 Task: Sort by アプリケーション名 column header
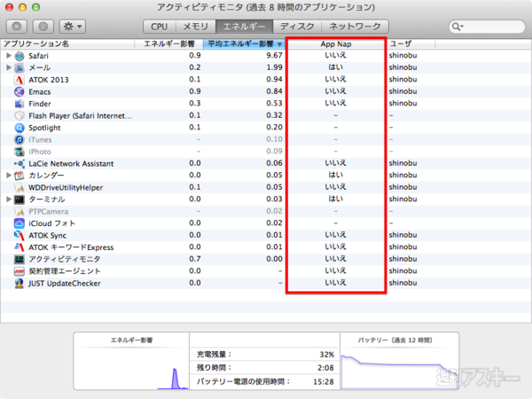pos(67,43)
